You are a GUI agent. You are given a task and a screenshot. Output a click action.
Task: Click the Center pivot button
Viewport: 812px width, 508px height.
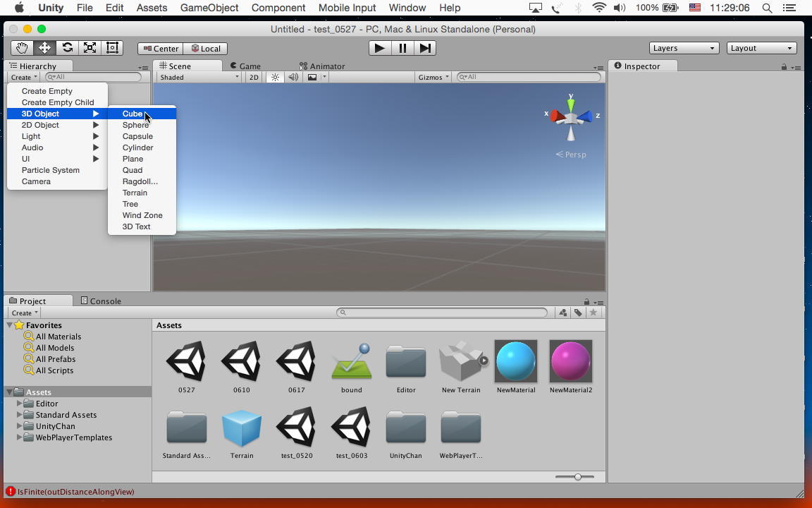click(160, 48)
